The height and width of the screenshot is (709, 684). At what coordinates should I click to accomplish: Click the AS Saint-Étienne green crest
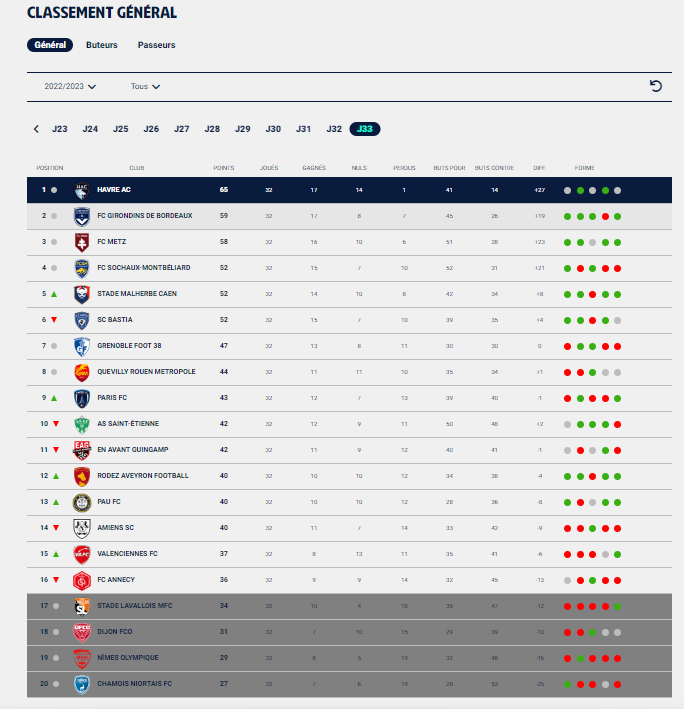point(82,425)
